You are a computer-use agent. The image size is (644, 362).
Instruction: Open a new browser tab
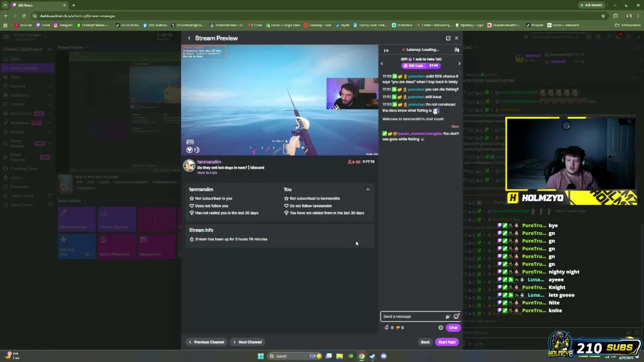tap(73, 5)
